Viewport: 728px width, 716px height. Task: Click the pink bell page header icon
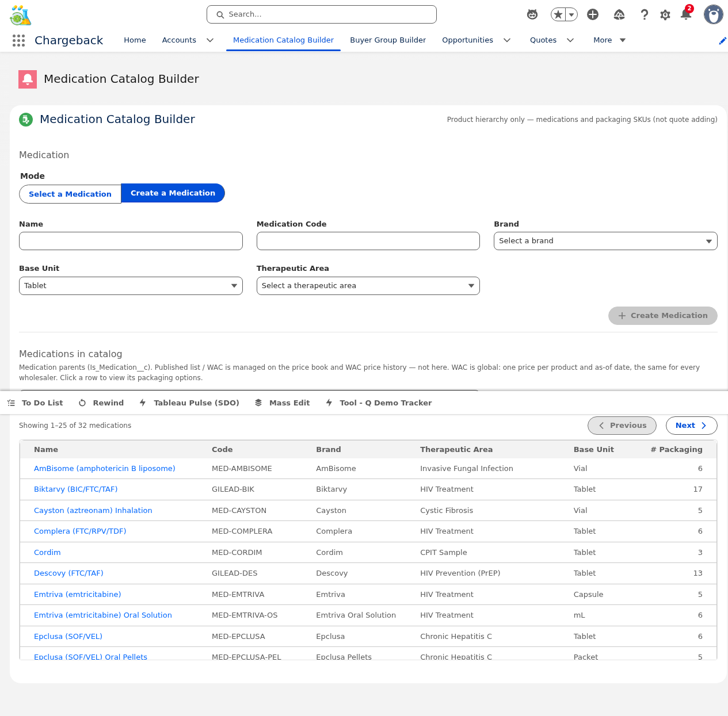[x=28, y=79]
